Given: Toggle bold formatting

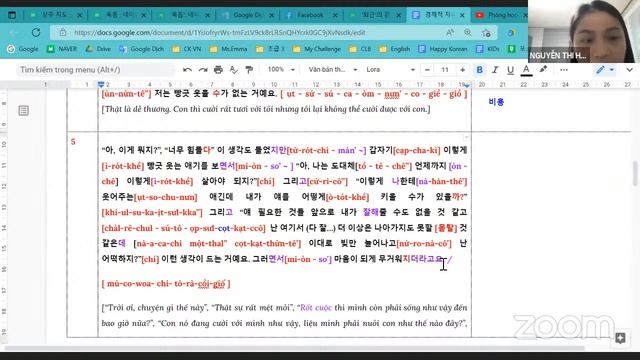Looking at the screenshot, I should click(x=480, y=70).
